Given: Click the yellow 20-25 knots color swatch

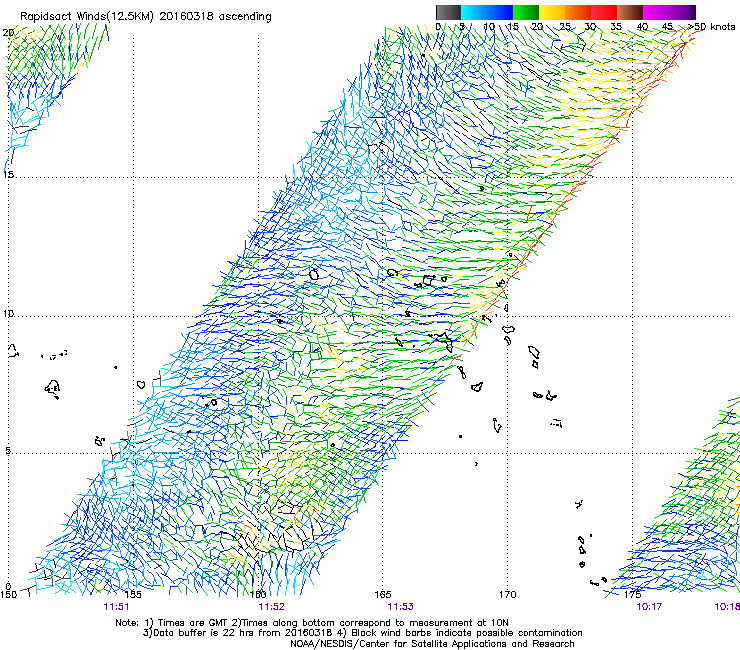Looking at the screenshot, I should (552, 12).
